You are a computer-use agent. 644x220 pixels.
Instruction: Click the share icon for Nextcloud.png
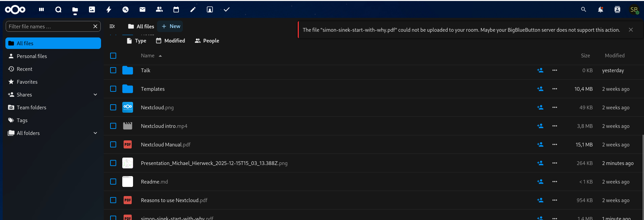[x=540, y=107]
